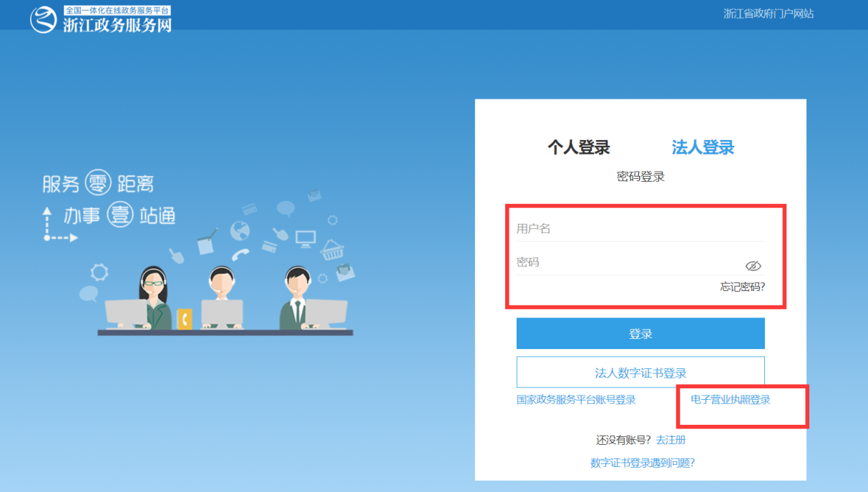Click the large gear icon left of agents
Image resolution: width=868 pixels, height=492 pixels.
pyautogui.click(x=99, y=272)
